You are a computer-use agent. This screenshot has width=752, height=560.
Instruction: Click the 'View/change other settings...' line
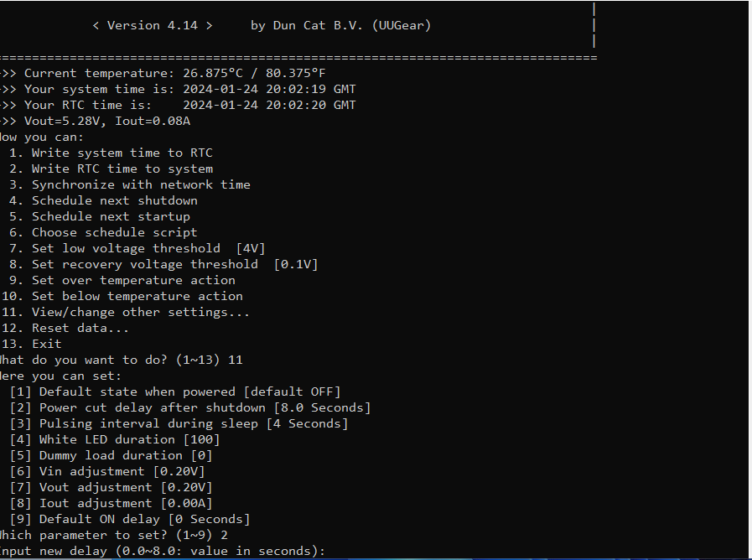[141, 312]
